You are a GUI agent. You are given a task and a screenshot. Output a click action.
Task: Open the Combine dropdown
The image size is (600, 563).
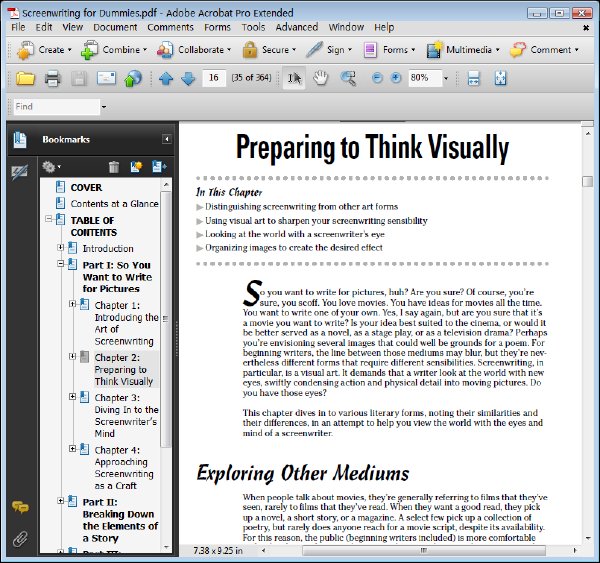pos(113,50)
